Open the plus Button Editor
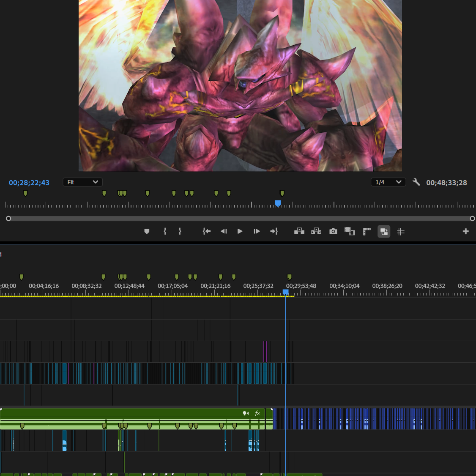 pyautogui.click(x=466, y=231)
